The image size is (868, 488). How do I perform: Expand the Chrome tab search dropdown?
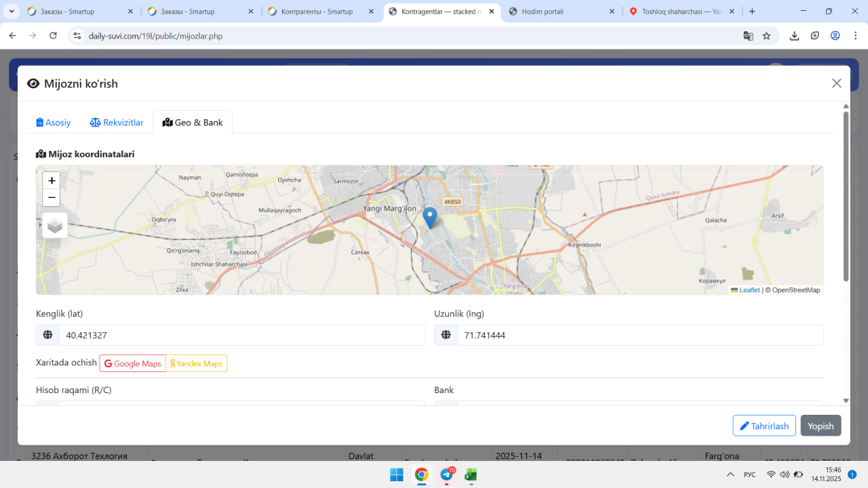pyautogui.click(x=12, y=12)
